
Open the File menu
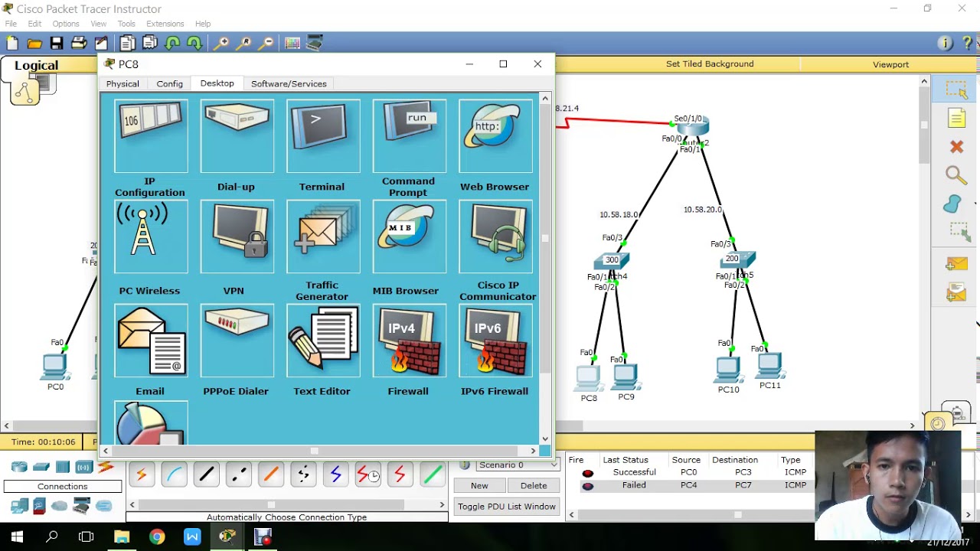(11, 24)
